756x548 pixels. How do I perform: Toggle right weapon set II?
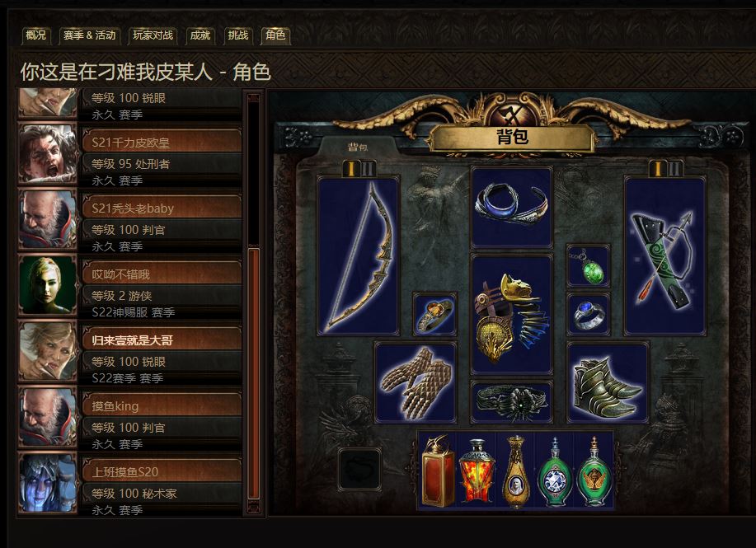(x=674, y=168)
